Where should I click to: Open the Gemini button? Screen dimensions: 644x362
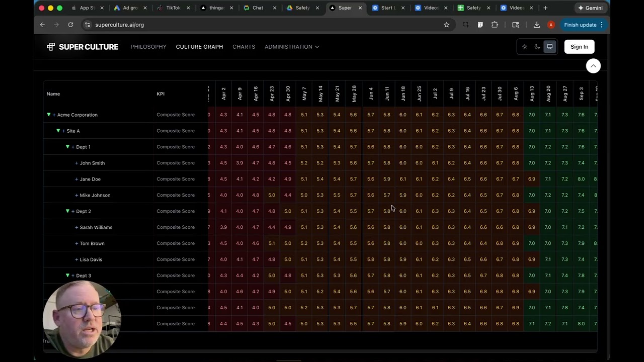point(591,8)
